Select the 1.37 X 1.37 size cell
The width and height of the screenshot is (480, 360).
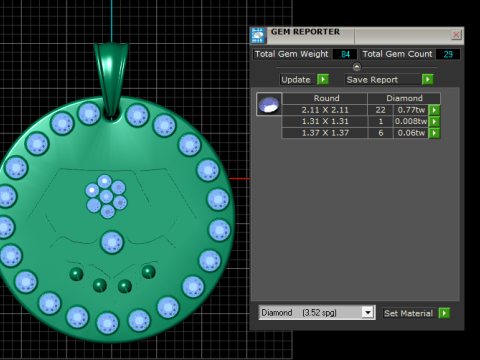pos(325,133)
